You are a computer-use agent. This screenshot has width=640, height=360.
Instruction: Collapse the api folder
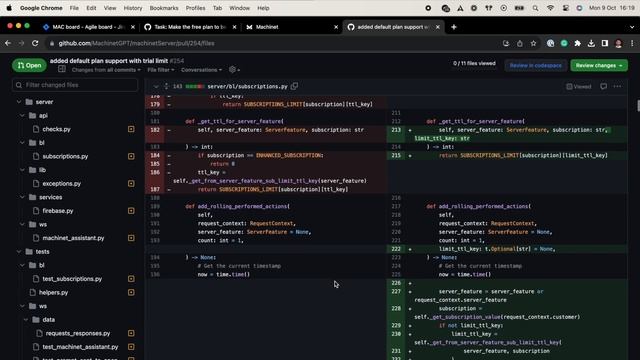[22, 116]
